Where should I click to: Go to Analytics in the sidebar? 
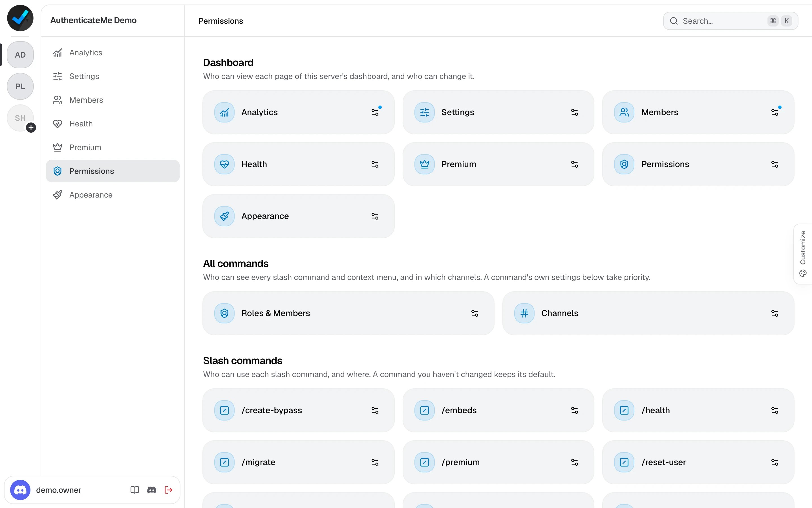point(113,53)
